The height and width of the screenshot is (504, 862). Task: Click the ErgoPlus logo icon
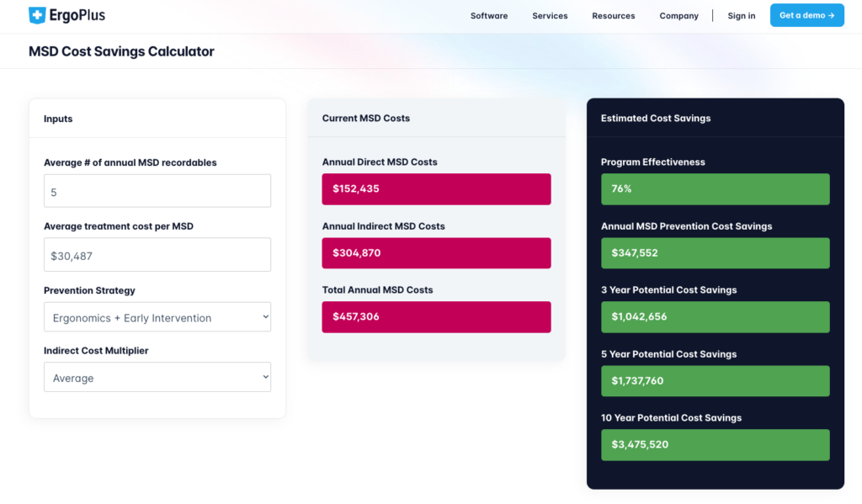[x=37, y=15]
